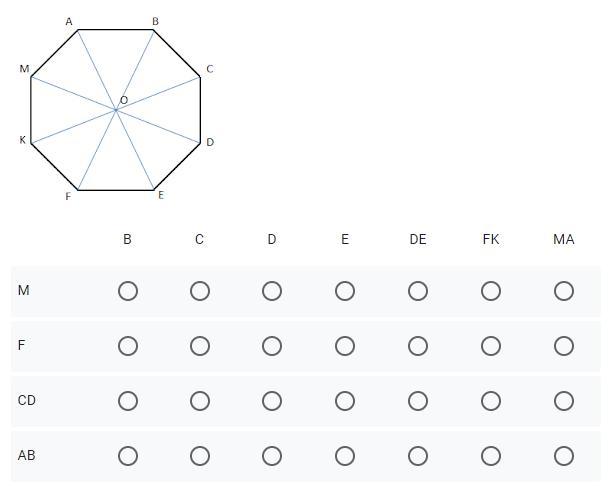Select D for row F

tap(272, 346)
